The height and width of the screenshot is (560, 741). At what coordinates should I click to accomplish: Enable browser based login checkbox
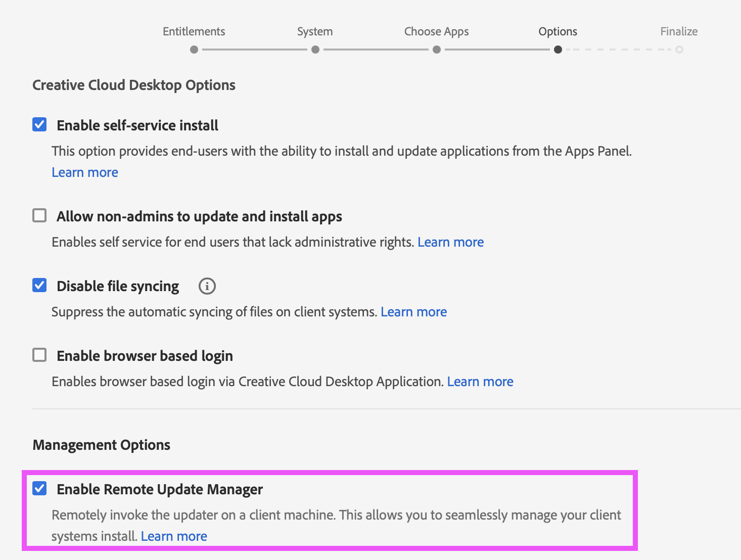pos(39,355)
